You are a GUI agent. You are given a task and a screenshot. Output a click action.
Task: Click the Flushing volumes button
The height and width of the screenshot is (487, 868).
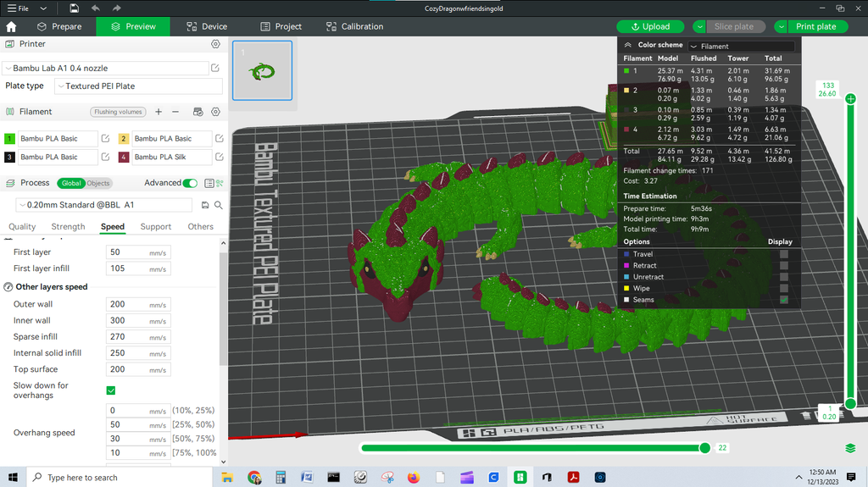pos(118,112)
